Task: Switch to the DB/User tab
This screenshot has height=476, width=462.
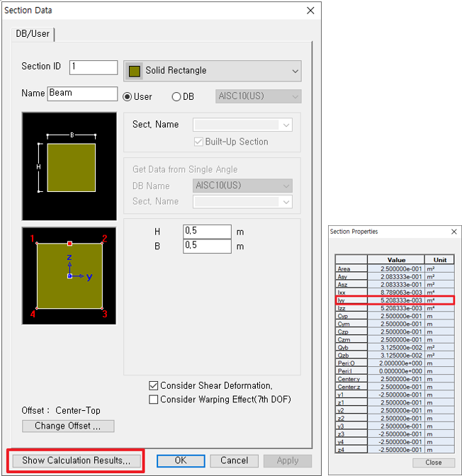Action: tap(33, 33)
